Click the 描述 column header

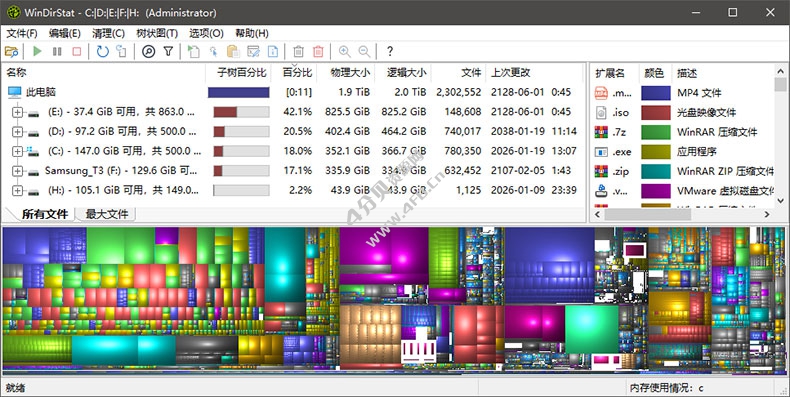click(723, 73)
